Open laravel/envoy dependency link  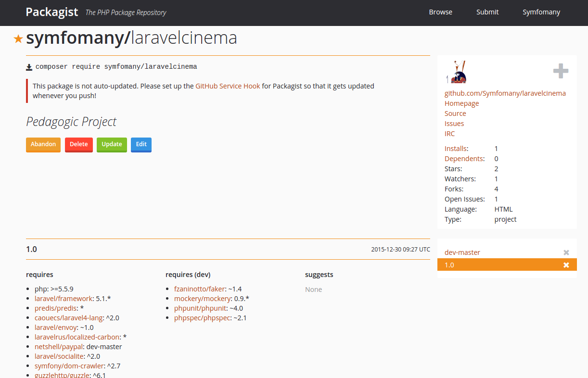coord(55,328)
